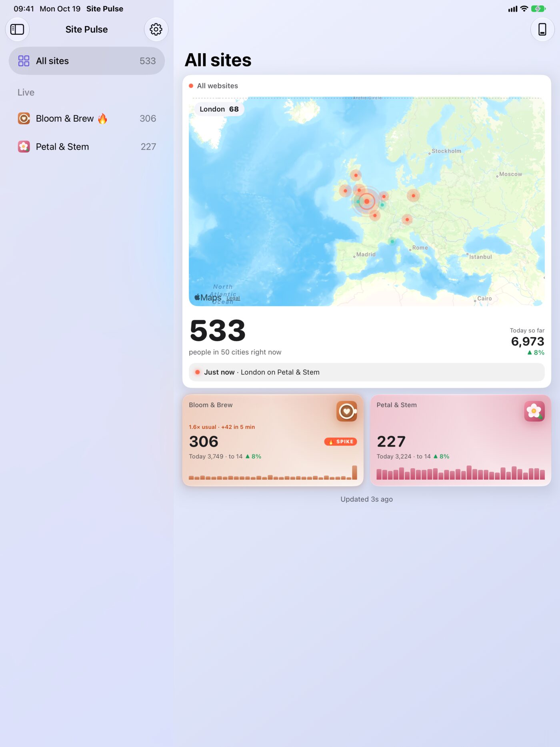Click the Stockholm map label
Image resolution: width=560 pixels, height=747 pixels.
(x=446, y=151)
